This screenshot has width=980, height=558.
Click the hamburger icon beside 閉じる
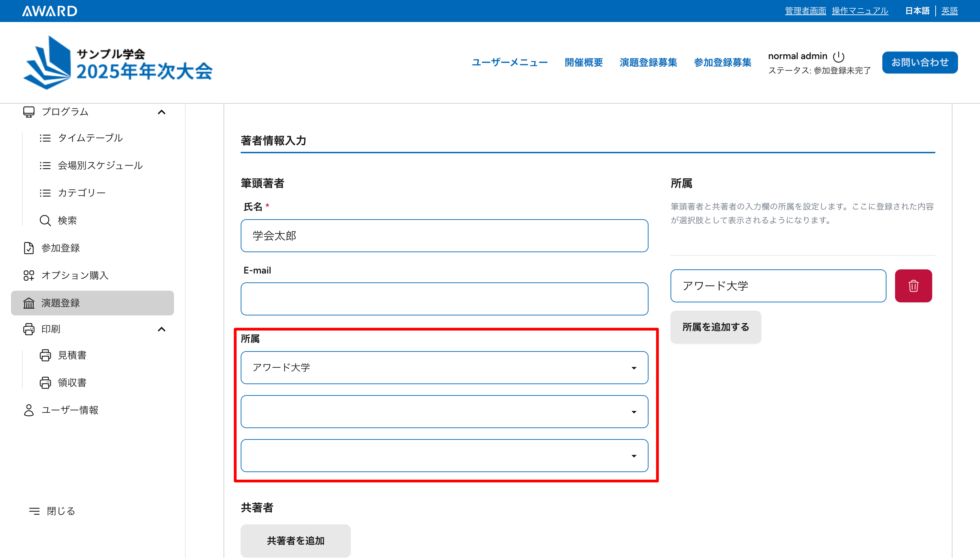34,511
